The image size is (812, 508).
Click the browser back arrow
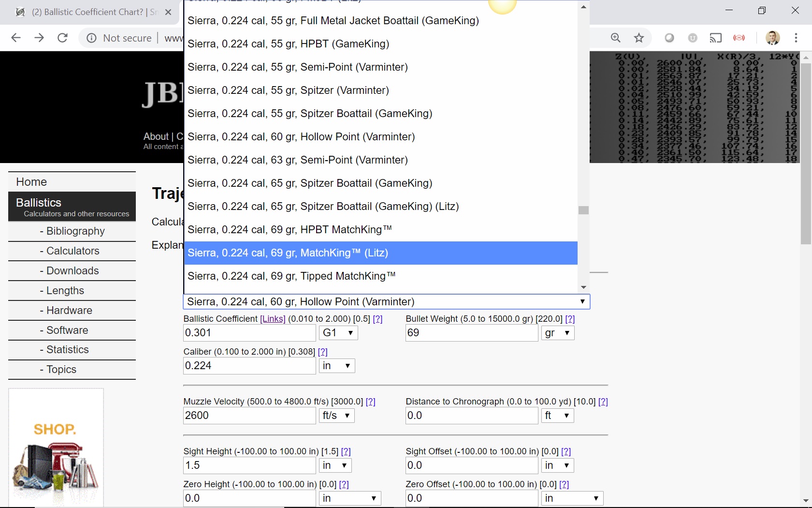pyautogui.click(x=16, y=38)
